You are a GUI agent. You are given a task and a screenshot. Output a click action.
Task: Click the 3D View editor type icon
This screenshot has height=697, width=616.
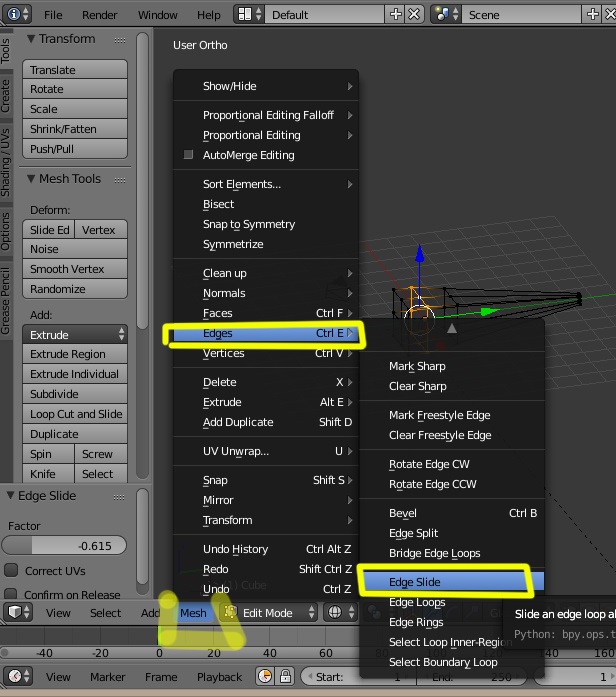[18, 612]
